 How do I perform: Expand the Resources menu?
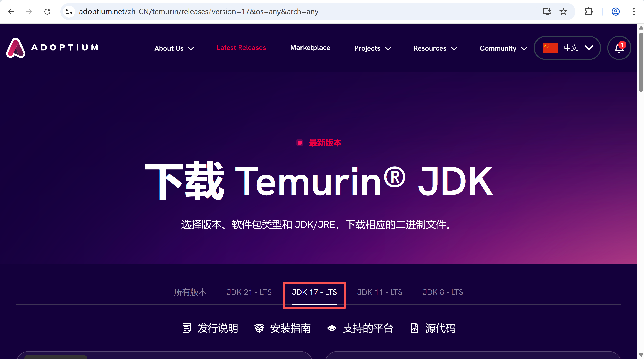435,48
